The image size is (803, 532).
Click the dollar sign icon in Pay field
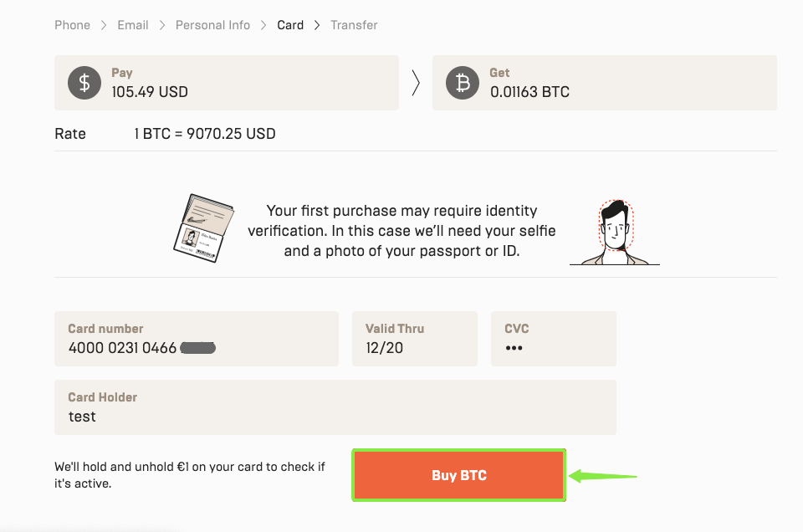(x=84, y=83)
